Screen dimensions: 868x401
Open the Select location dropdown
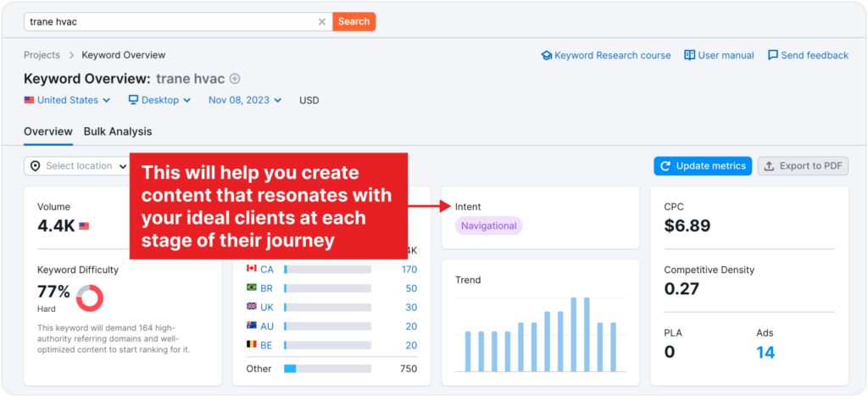tap(76, 166)
